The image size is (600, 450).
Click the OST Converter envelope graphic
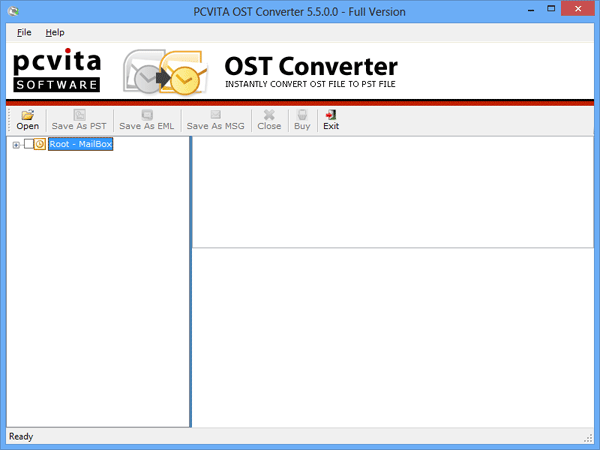click(x=163, y=72)
